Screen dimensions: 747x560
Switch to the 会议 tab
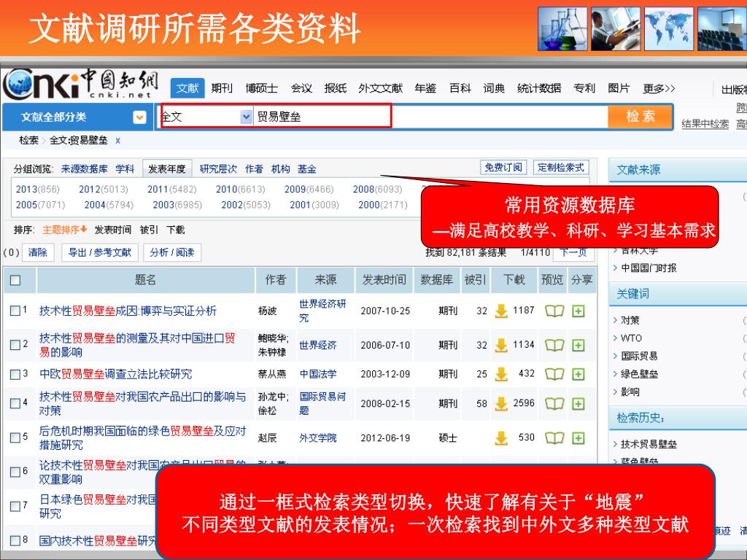(301, 88)
